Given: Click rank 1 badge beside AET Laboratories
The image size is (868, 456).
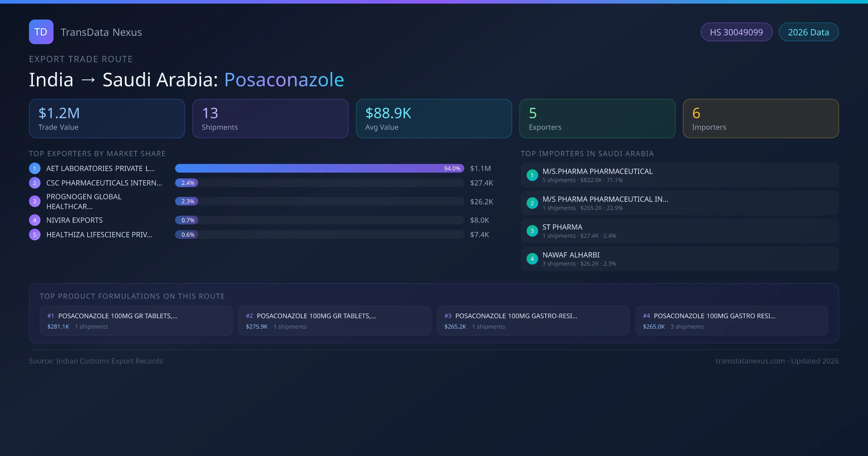Looking at the screenshot, I should 35,168.
